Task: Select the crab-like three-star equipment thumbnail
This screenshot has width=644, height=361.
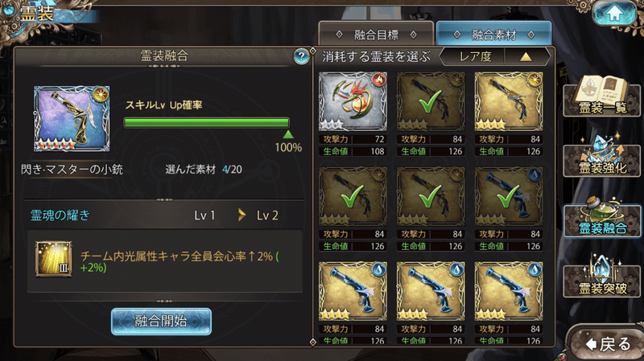Action: pyautogui.click(x=353, y=102)
